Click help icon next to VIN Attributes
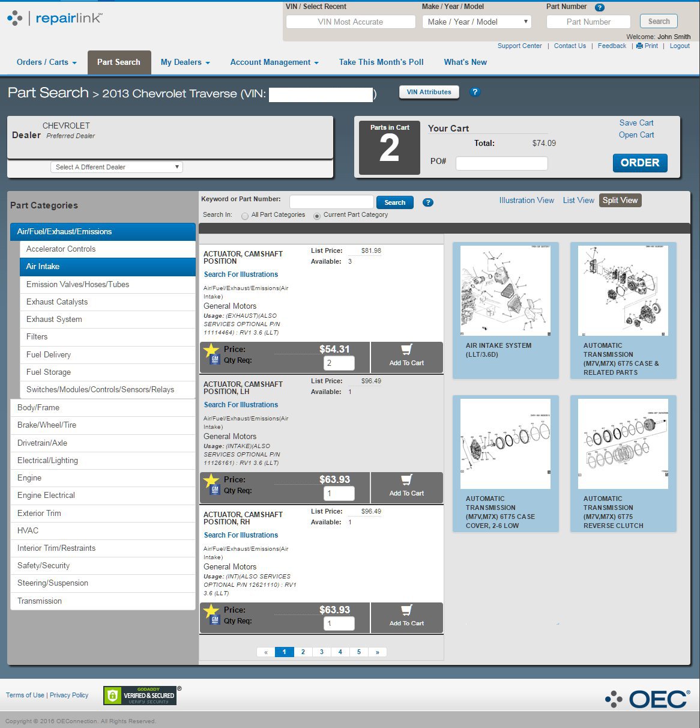 475,92
